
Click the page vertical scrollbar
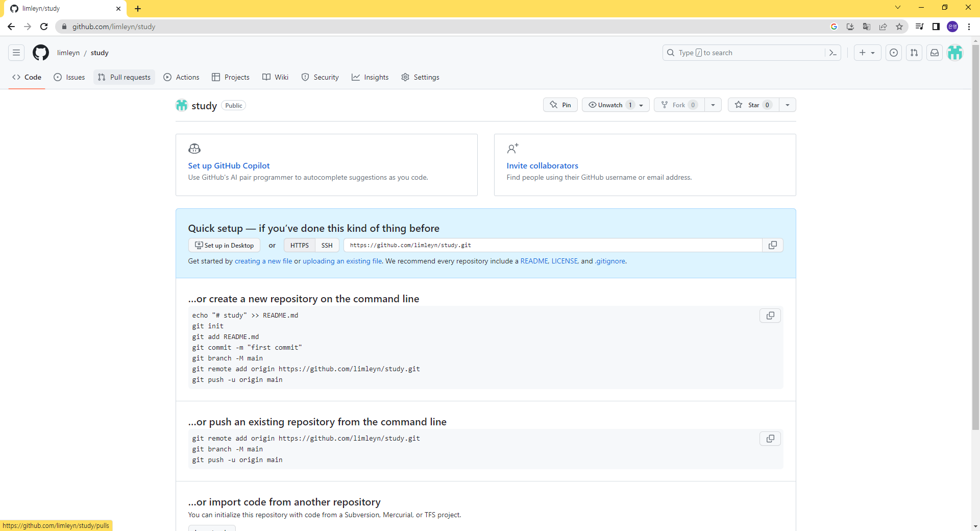point(975,237)
